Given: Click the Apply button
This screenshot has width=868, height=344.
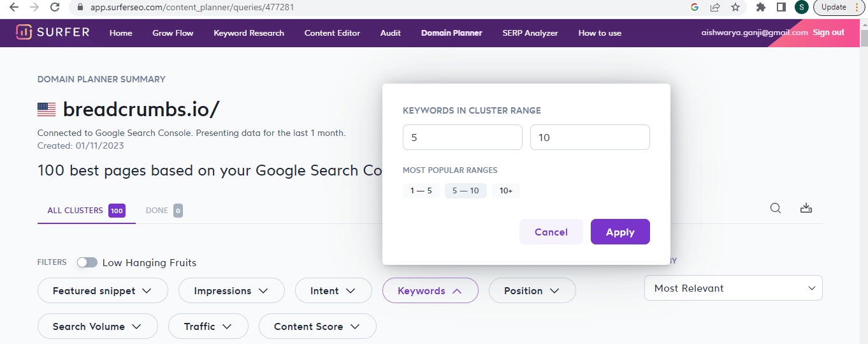Looking at the screenshot, I should click(x=620, y=232).
